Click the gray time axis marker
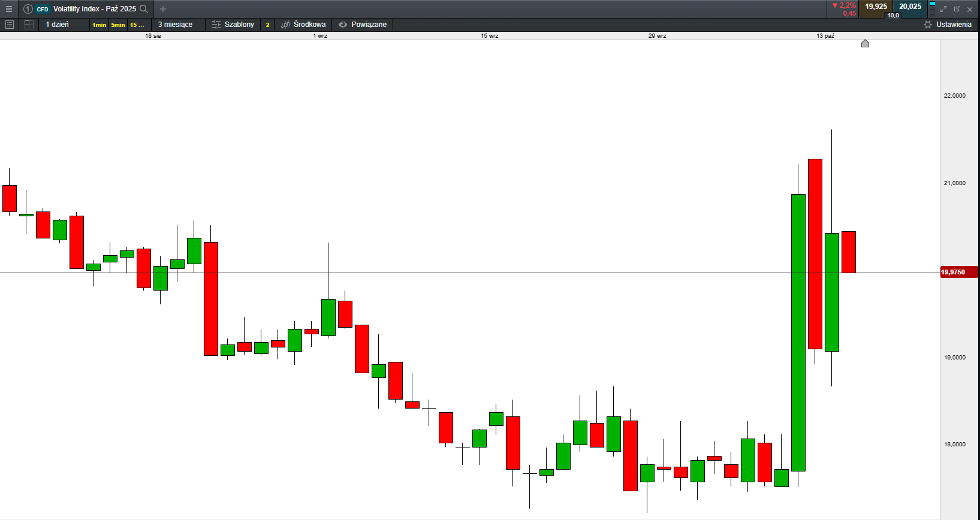 865,44
